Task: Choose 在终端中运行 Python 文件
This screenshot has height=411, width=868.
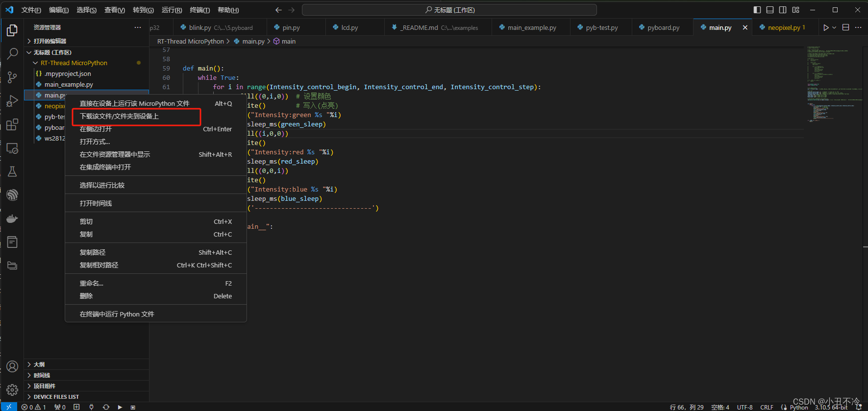Action: (x=156, y=314)
